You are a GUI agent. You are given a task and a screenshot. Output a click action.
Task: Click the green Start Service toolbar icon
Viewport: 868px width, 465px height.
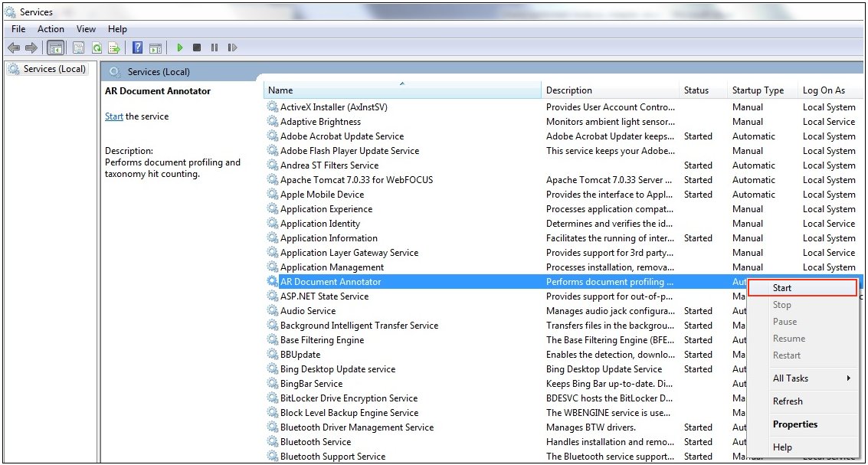pos(180,48)
